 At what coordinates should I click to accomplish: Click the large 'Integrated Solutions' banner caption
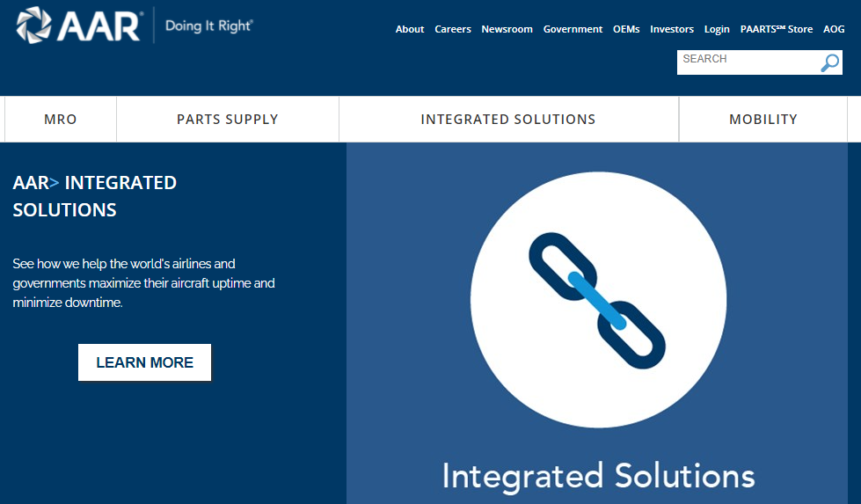pos(598,476)
